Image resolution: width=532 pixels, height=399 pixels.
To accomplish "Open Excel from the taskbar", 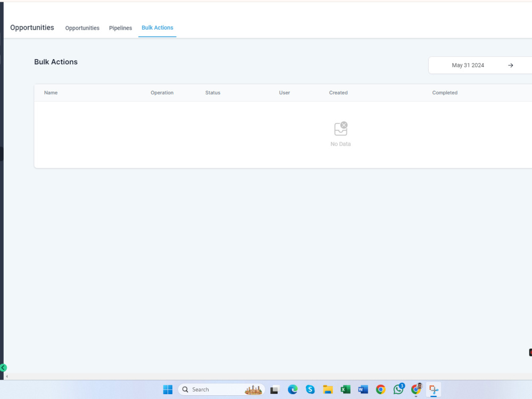I will tap(345, 389).
